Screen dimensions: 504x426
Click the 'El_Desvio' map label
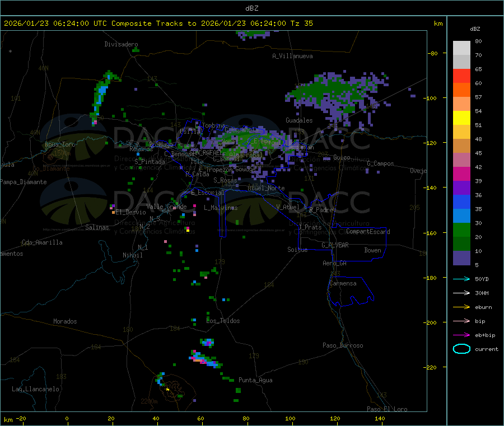pyautogui.click(x=130, y=212)
